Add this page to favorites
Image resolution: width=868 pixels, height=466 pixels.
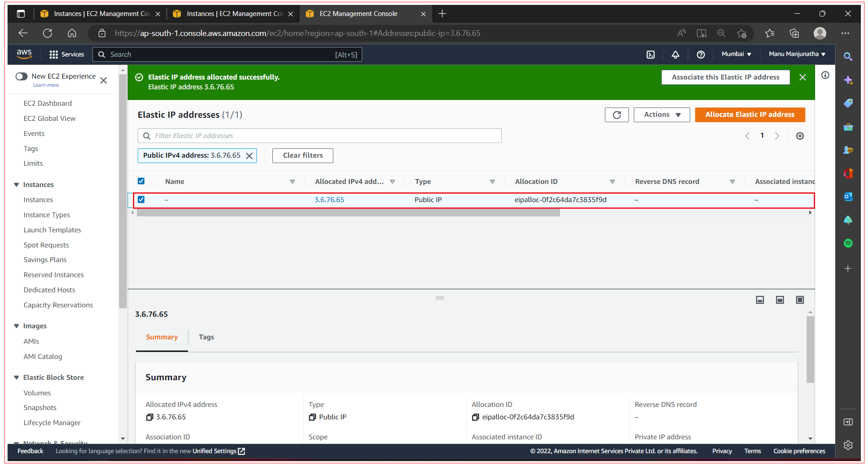(x=741, y=33)
